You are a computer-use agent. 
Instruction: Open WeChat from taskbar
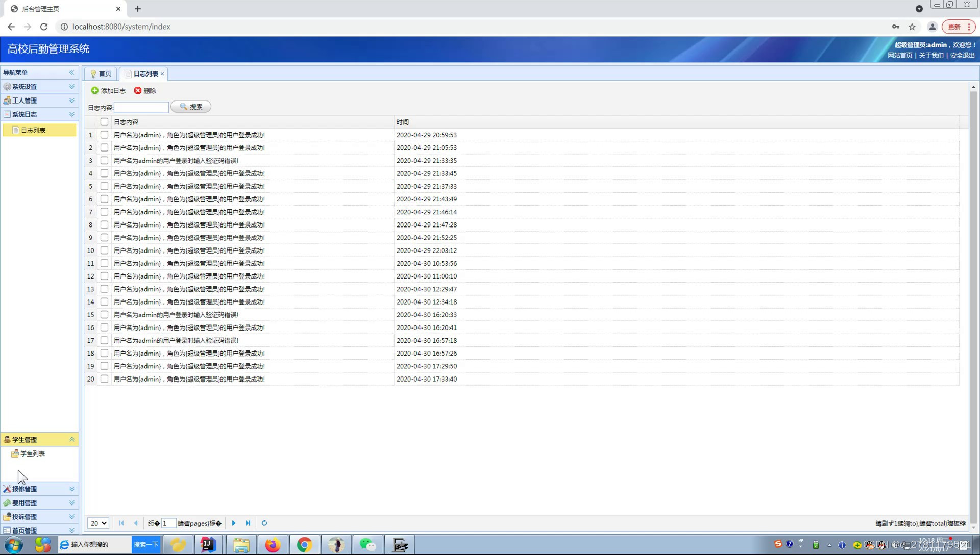tap(367, 545)
